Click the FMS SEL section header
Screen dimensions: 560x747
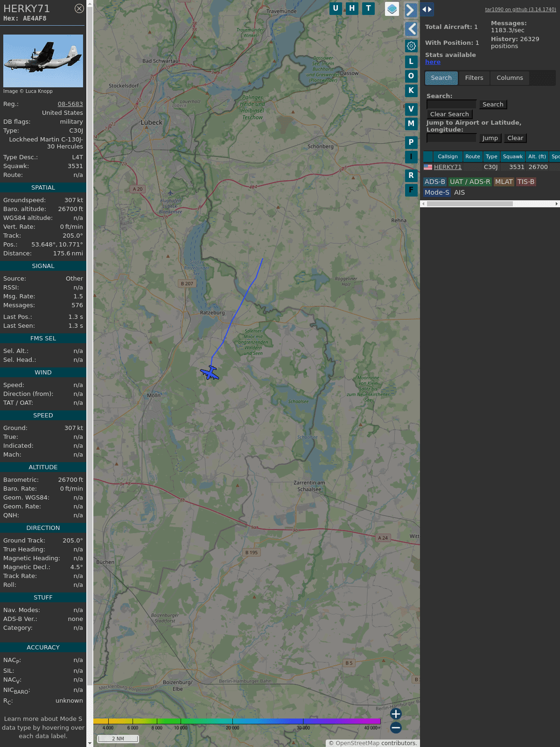point(43,338)
